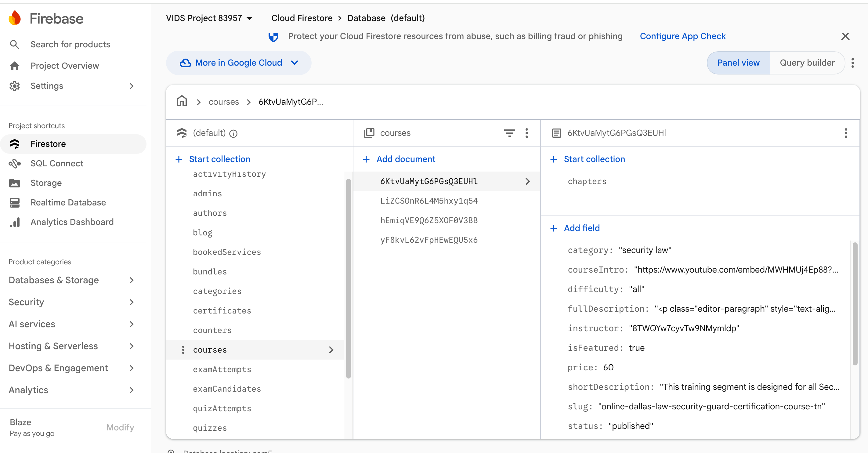Click the Project Overview home icon
The image size is (868, 453).
14,66
